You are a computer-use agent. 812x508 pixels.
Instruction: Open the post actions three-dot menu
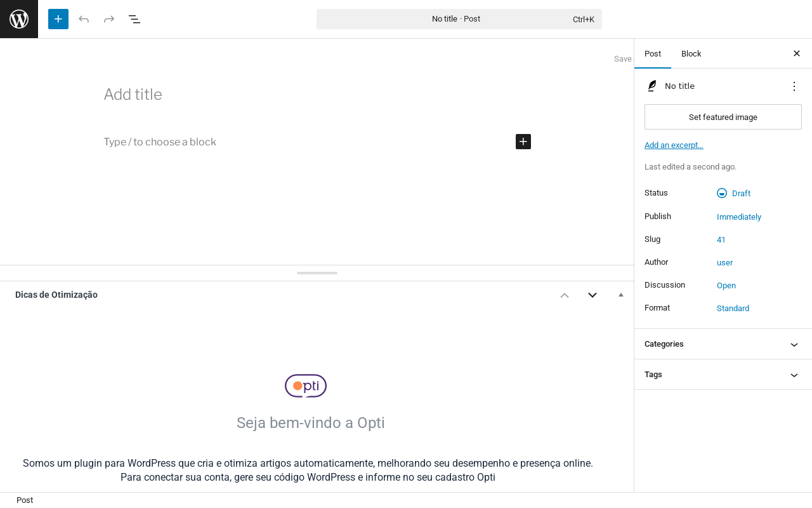[794, 86]
